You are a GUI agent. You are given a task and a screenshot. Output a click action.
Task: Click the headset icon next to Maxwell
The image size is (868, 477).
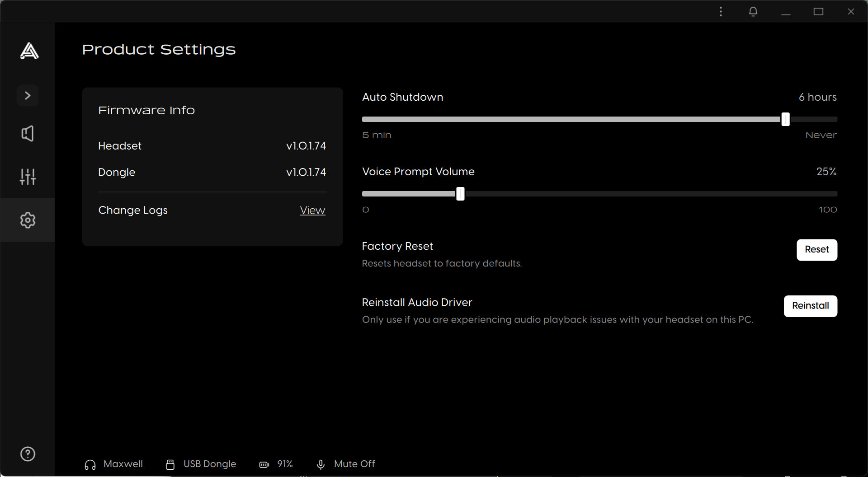coord(89,464)
